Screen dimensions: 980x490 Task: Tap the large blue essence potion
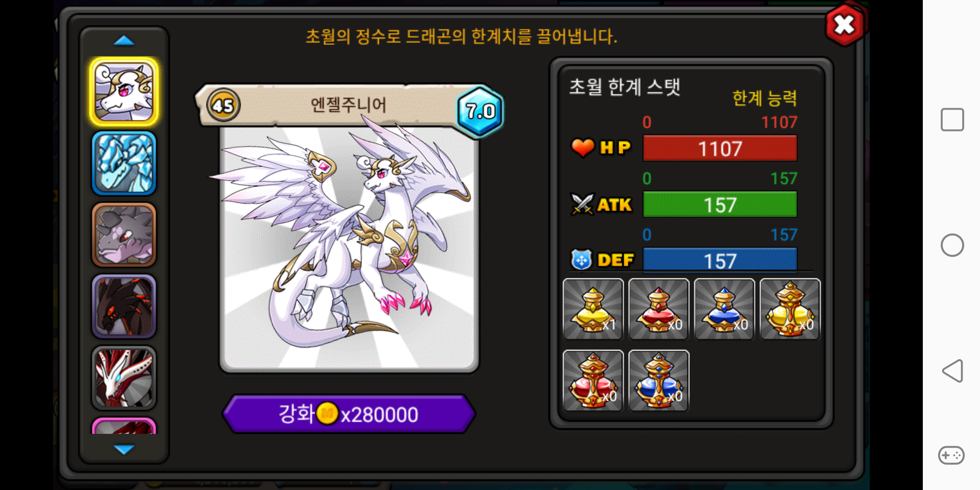pos(658,380)
